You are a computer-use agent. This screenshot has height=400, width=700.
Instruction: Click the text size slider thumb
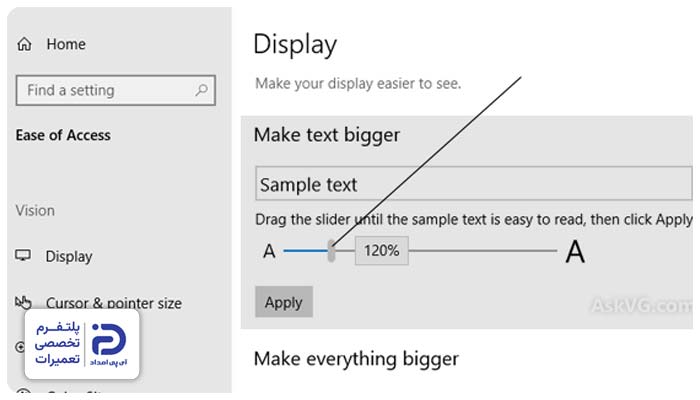click(x=331, y=250)
